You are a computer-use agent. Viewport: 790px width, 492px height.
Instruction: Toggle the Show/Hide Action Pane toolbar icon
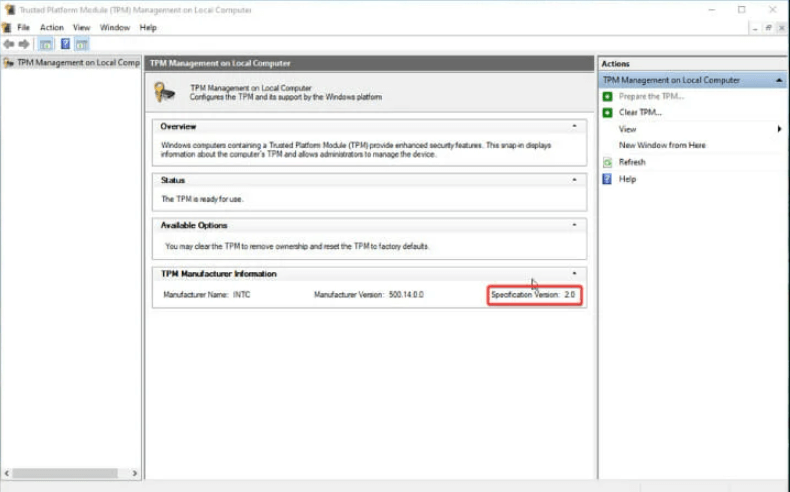pyautogui.click(x=82, y=44)
